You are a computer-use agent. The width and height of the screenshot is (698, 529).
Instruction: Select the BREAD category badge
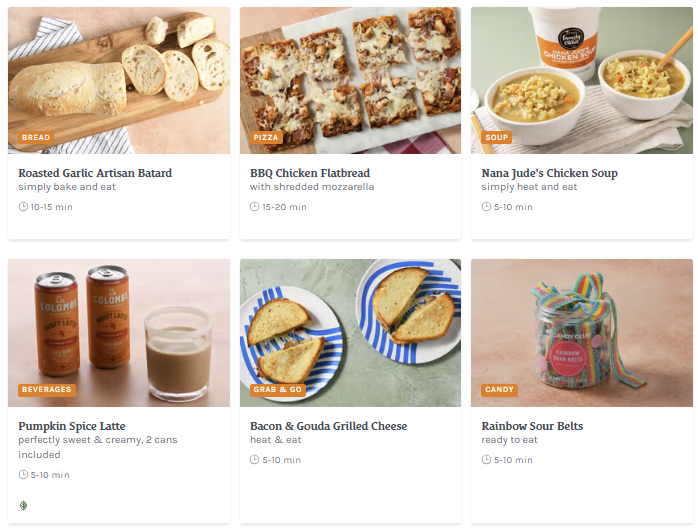click(x=36, y=138)
